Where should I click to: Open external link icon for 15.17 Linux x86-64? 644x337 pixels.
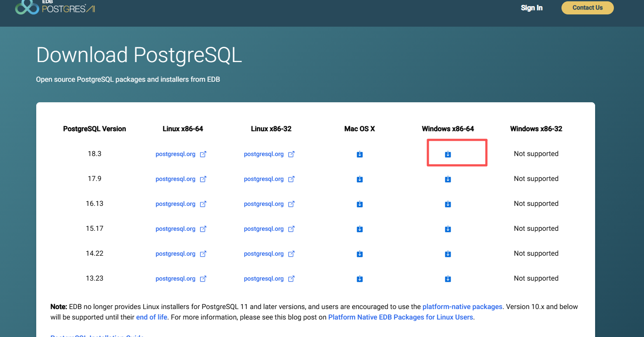pyautogui.click(x=203, y=229)
